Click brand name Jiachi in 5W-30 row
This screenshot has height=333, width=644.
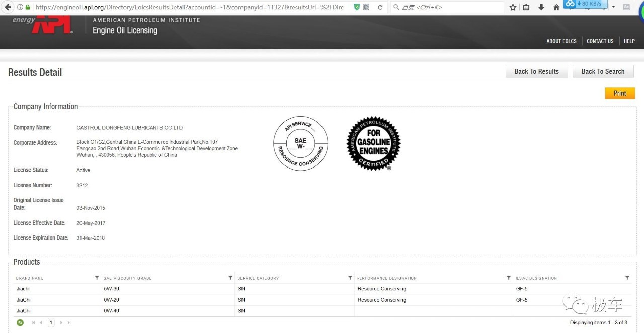coord(23,289)
